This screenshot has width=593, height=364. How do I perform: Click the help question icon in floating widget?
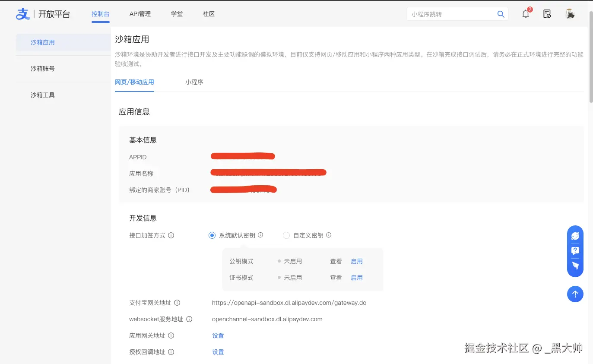click(x=575, y=250)
